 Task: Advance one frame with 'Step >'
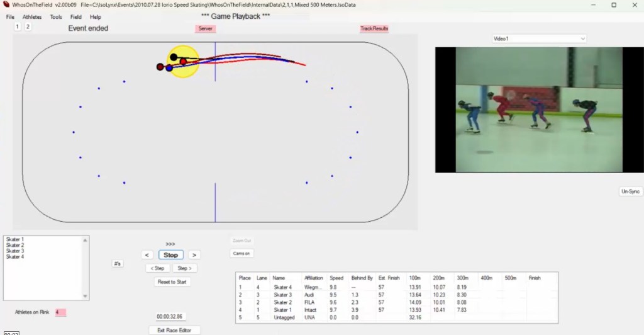coord(184,268)
